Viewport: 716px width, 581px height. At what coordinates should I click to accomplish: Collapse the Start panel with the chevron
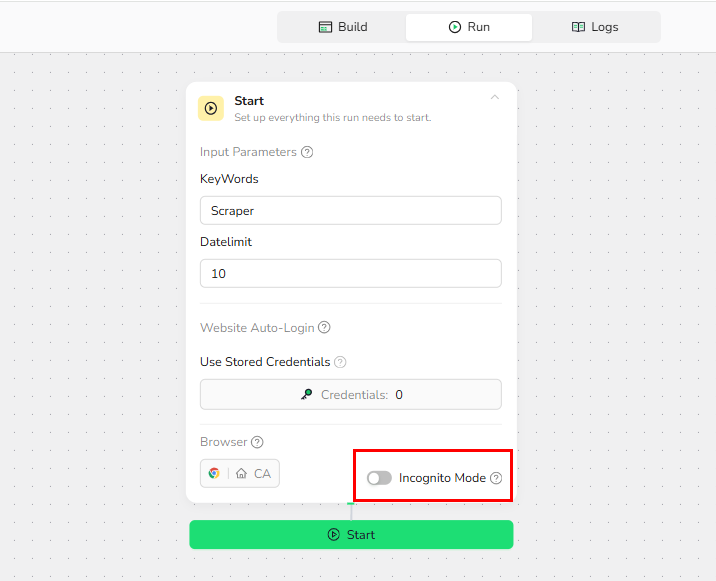point(494,98)
